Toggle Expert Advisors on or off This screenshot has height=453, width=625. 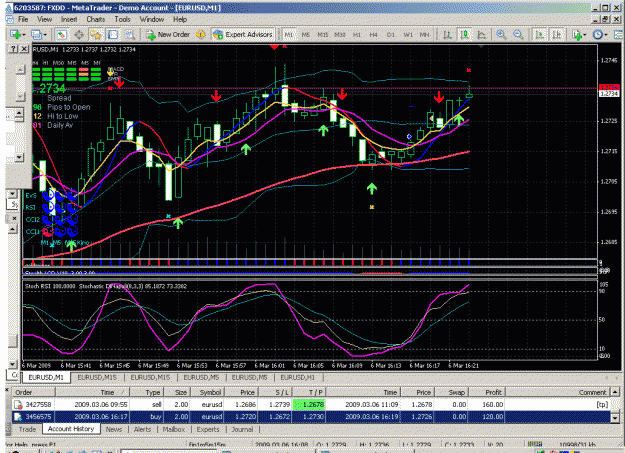tap(243, 35)
